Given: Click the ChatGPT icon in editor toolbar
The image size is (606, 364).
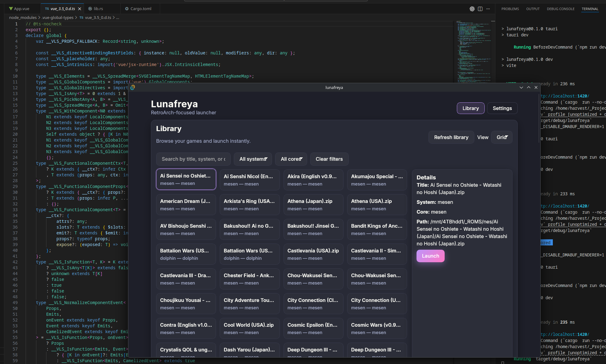Looking at the screenshot, I should click(x=472, y=9).
